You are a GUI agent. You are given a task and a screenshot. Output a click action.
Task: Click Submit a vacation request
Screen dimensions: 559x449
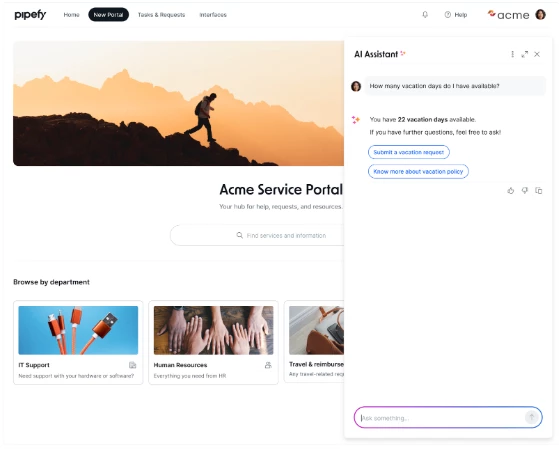(x=409, y=152)
